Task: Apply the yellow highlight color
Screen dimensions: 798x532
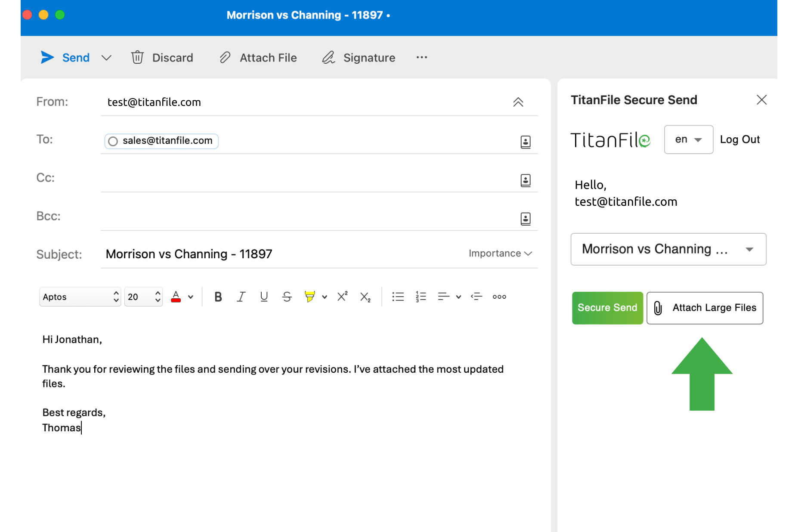Action: [x=309, y=297]
